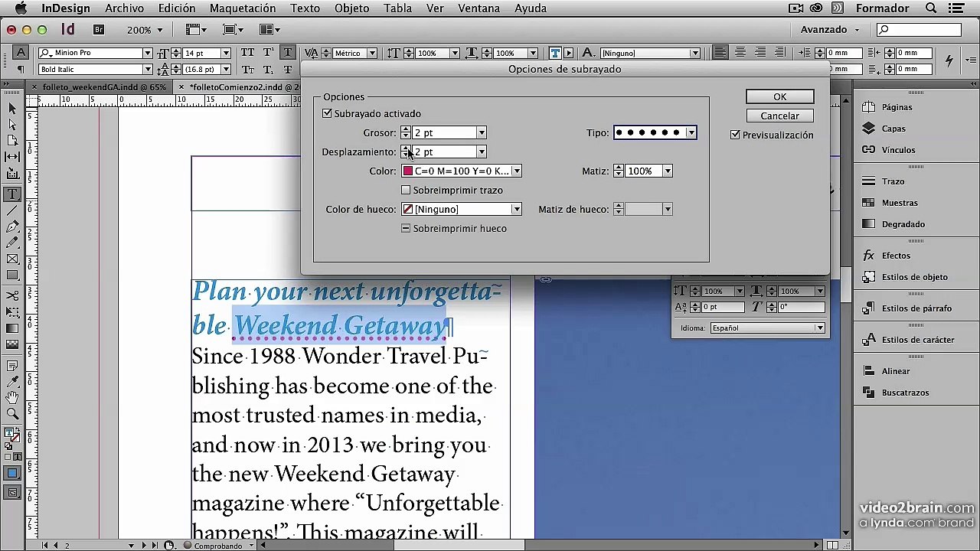Open the Efectos panel

[x=896, y=256]
